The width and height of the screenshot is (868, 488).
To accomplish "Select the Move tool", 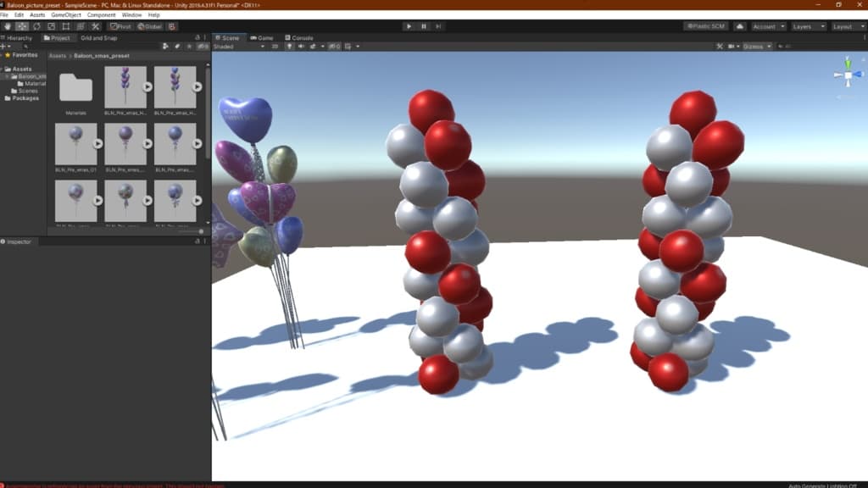I will tap(22, 26).
